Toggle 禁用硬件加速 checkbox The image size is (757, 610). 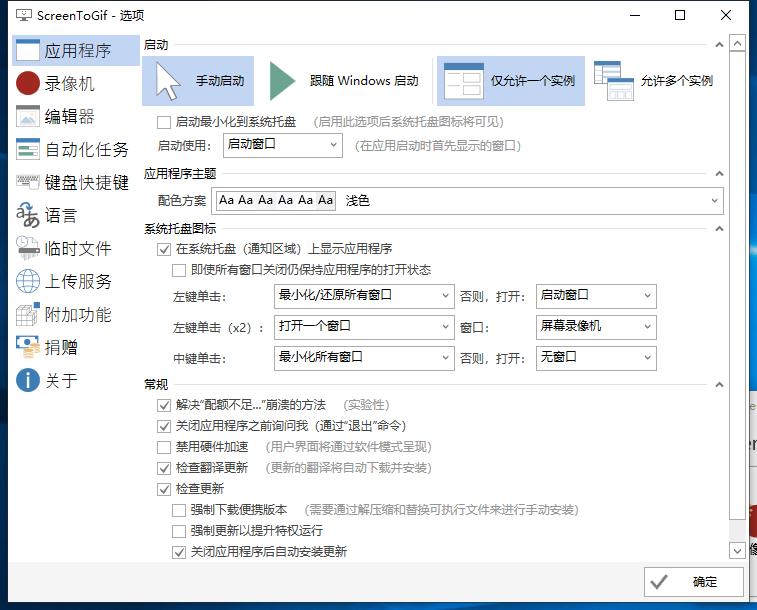pos(164,447)
